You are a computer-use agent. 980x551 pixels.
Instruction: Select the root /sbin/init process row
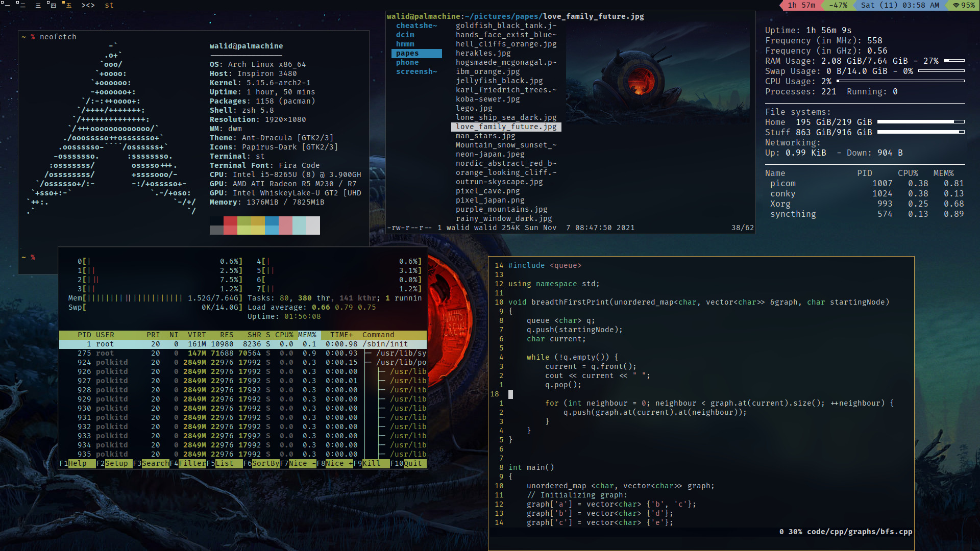pos(243,344)
